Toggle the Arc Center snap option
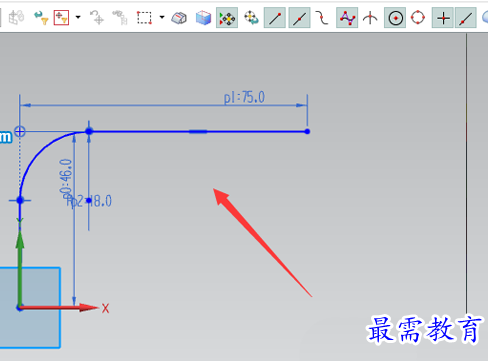Screen dimensions: 490x361 [x=395, y=18]
